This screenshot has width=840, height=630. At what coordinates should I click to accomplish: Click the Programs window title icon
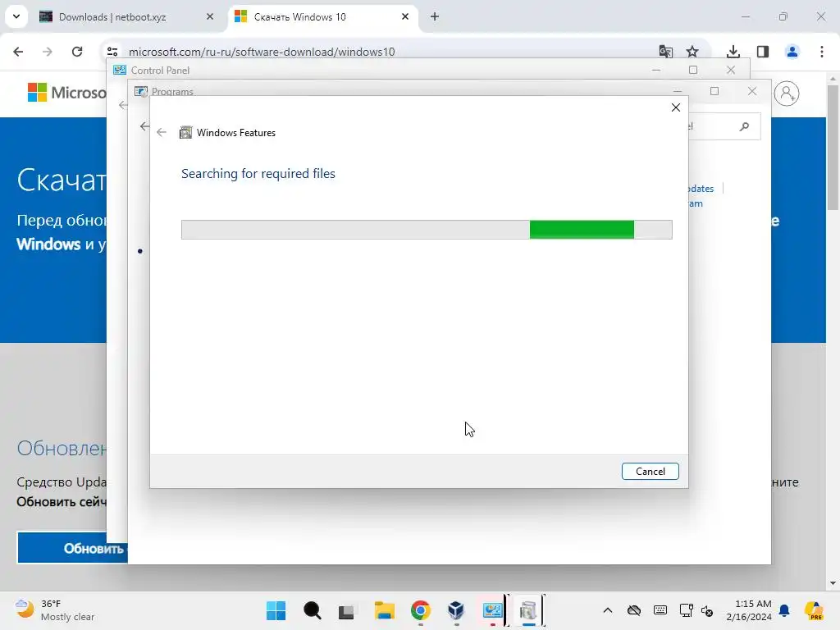(x=141, y=92)
